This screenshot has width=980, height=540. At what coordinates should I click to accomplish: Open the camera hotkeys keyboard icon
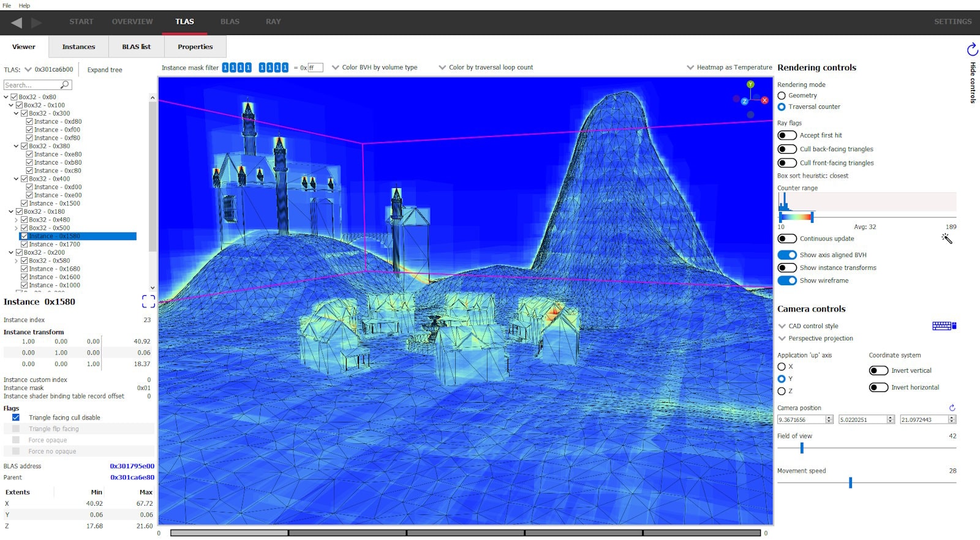[x=944, y=326]
